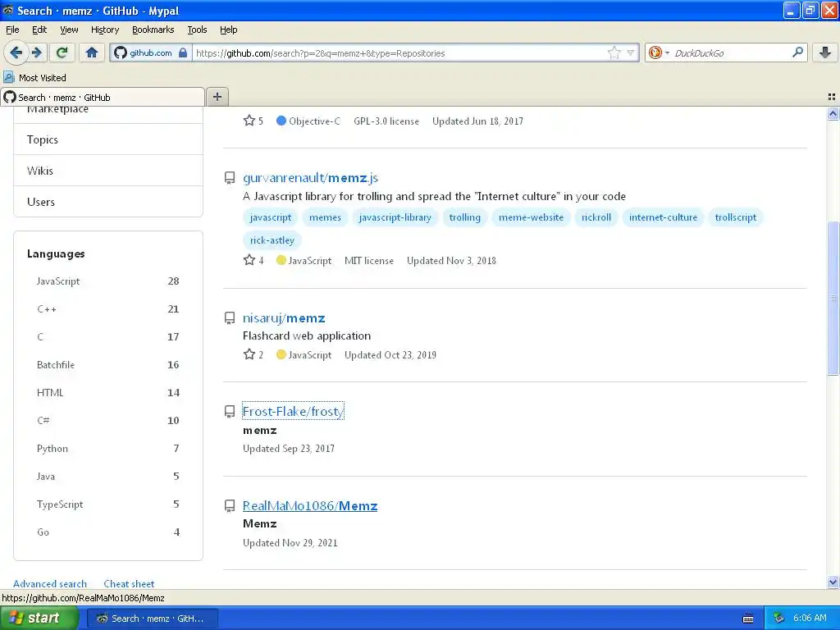
Task: Click the page scrollbar down arrow
Action: [x=833, y=582]
